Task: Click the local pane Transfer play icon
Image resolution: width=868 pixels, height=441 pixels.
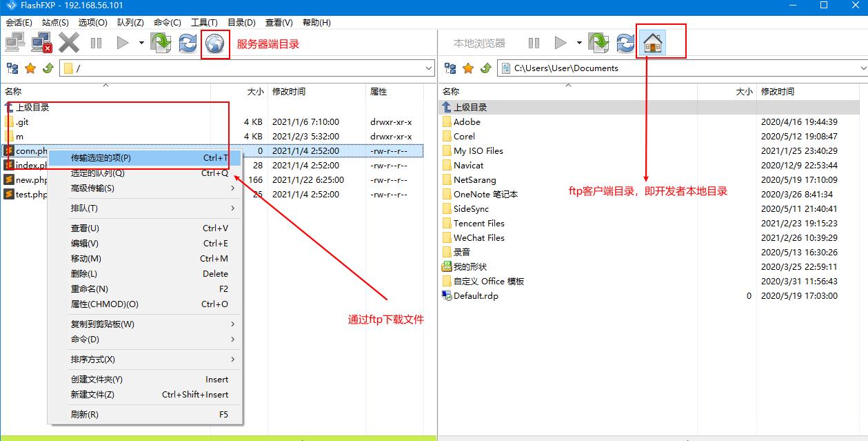Action: click(x=561, y=43)
